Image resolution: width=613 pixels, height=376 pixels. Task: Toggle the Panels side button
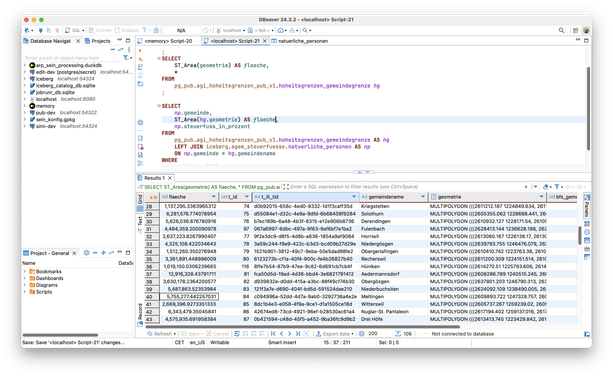pyautogui.click(x=586, y=206)
